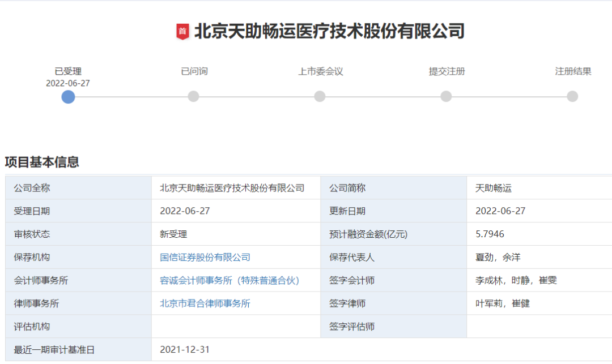Select the 注册结果 timeline stage dot
The height and width of the screenshot is (364, 612).
tap(572, 96)
